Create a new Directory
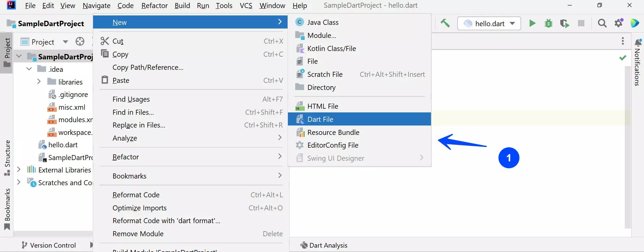Screen dimensions: 644x252 click(x=359, y=87)
